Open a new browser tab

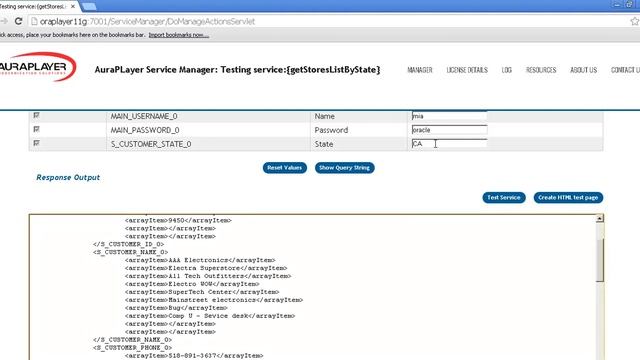pos(89,6)
